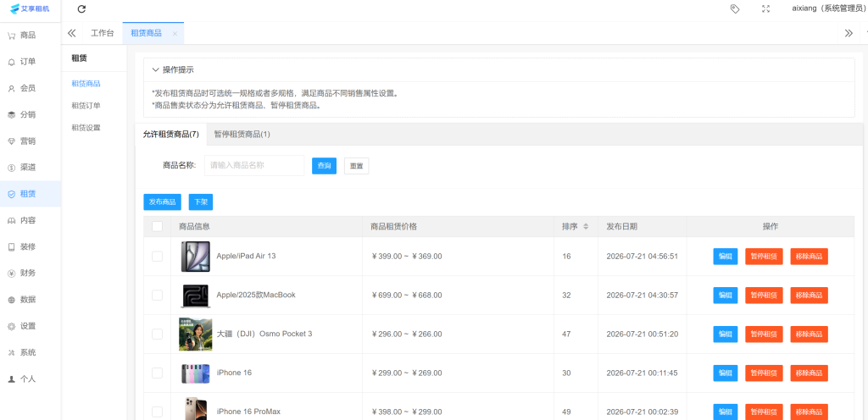
Task: Open 订单 in left sidebar
Action: [31, 62]
